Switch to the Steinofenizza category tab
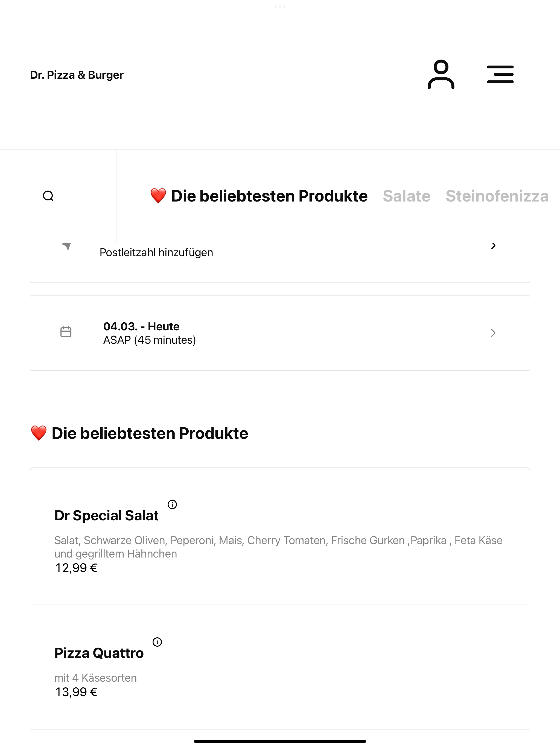 [497, 196]
